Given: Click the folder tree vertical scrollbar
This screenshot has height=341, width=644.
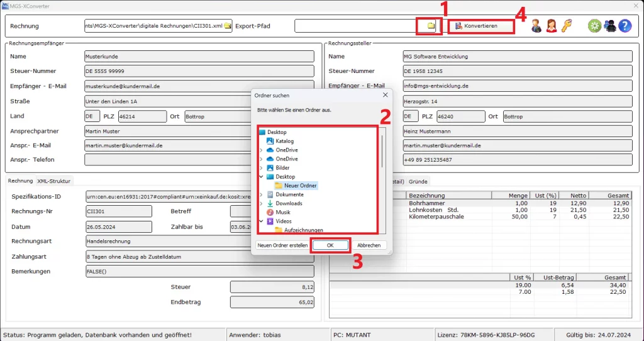Looking at the screenshot, I should click(382, 151).
